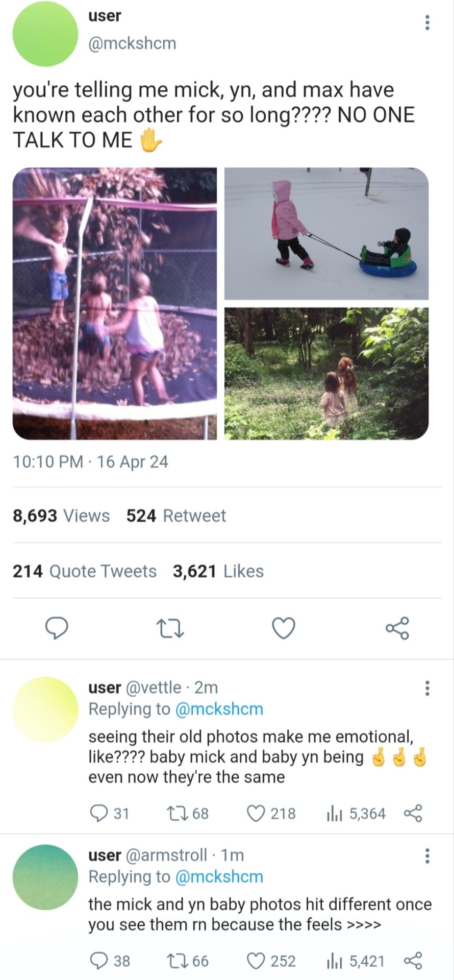The height and width of the screenshot is (980, 454).
Task: Expand options menu on @armstroll reply
Action: 427,855
